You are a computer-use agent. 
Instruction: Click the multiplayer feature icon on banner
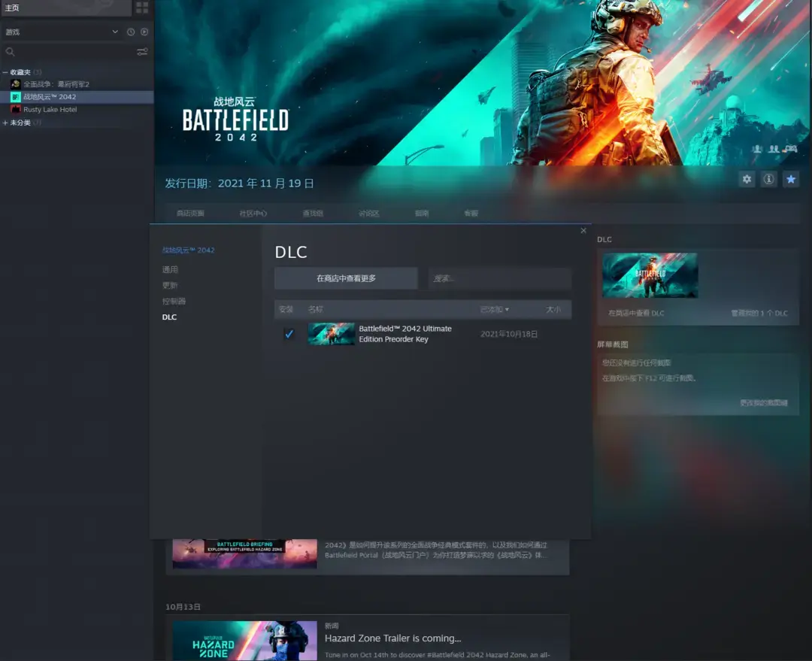(x=774, y=149)
